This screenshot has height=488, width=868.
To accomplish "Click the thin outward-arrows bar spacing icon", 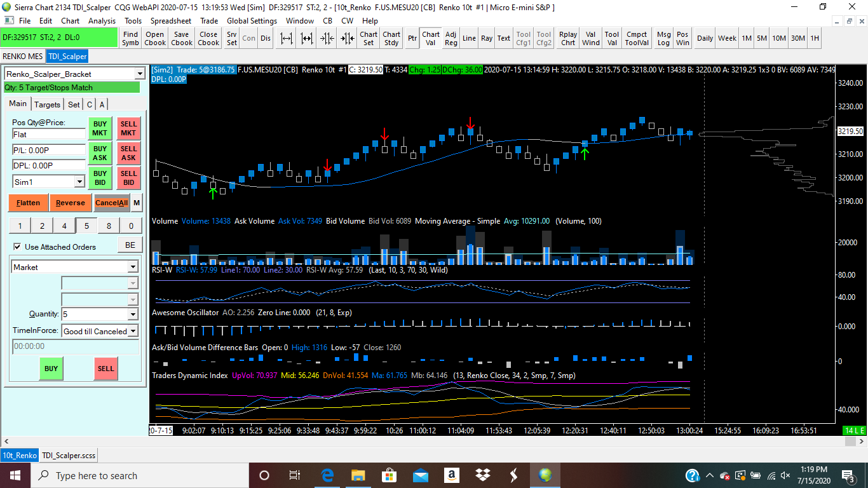I will [287, 38].
